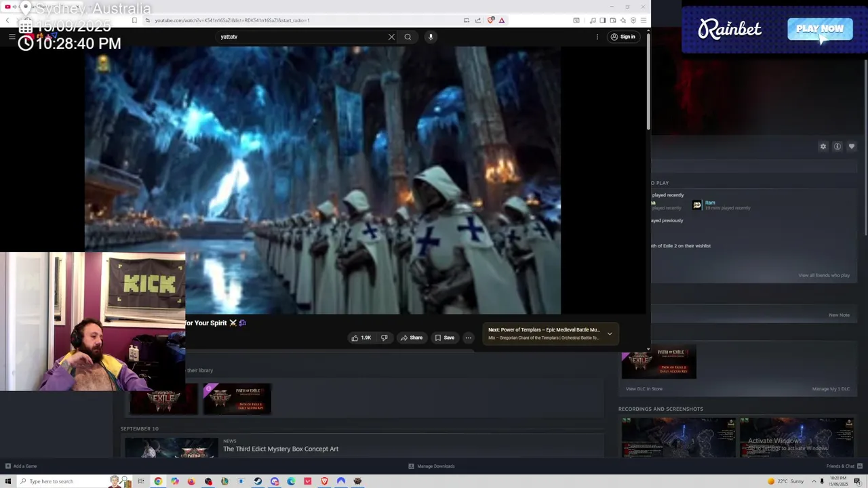Save the video to a playlist

point(444,338)
